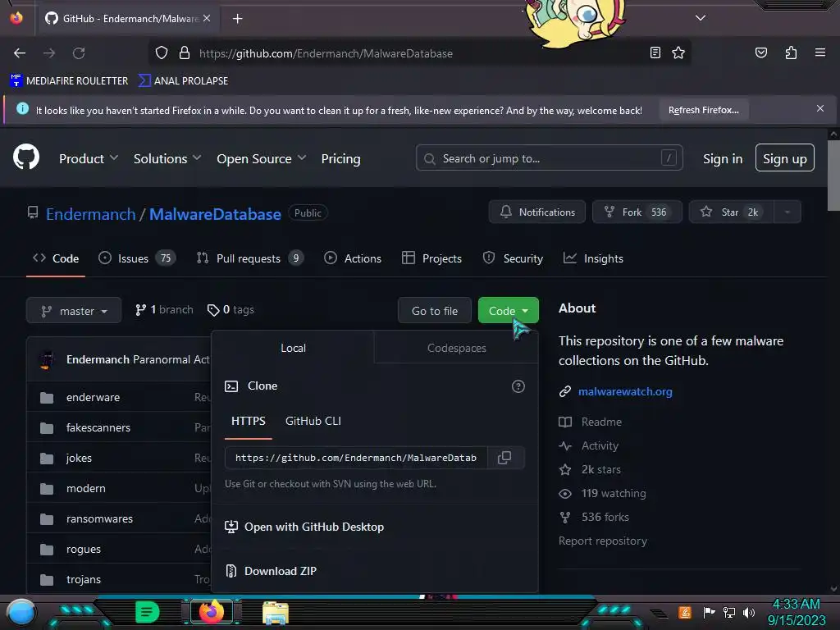This screenshot has height=630, width=840.
Task: Click the volume speaker tray icon
Action: (x=748, y=612)
